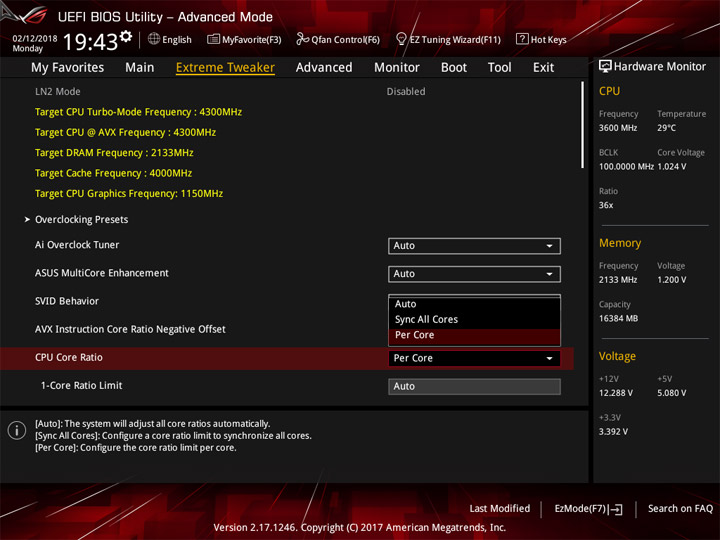Image resolution: width=720 pixels, height=540 pixels.
Task: Go to the Advanced tab
Action: click(324, 68)
